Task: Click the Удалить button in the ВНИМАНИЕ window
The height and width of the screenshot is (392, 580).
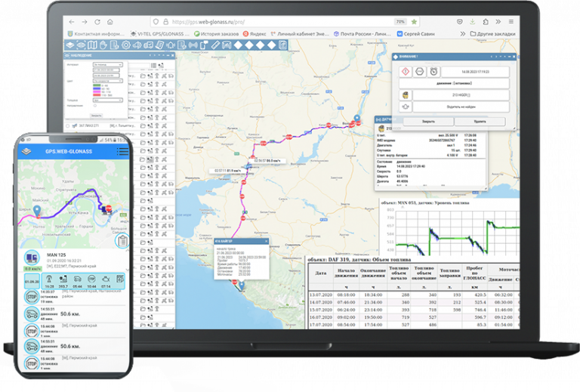Action: (x=480, y=122)
